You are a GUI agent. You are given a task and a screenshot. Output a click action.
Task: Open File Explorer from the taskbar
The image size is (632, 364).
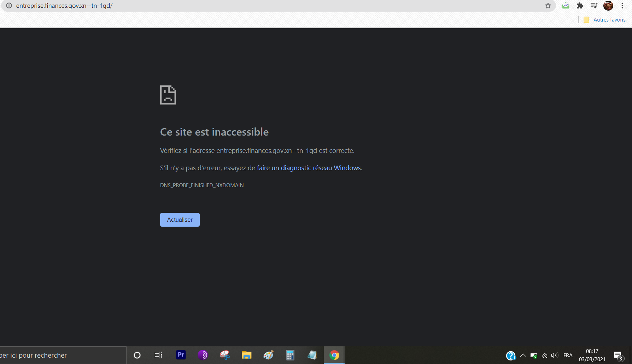(x=246, y=355)
